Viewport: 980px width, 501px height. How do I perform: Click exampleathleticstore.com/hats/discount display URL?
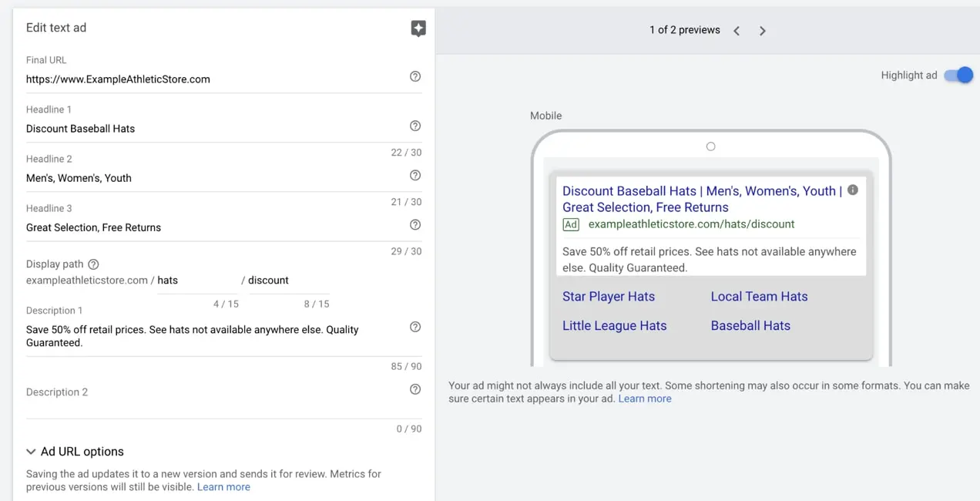[x=691, y=224]
